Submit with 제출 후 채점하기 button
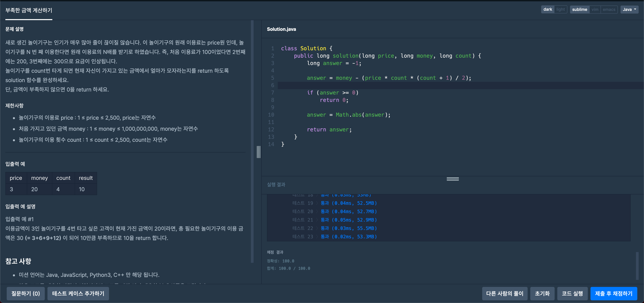 tap(613, 293)
